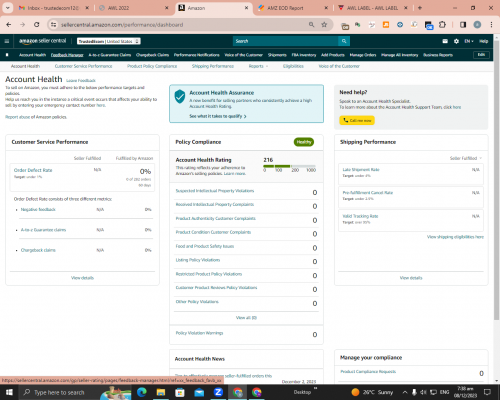
Task: Open Windows Start menu
Action: [x=9, y=392]
